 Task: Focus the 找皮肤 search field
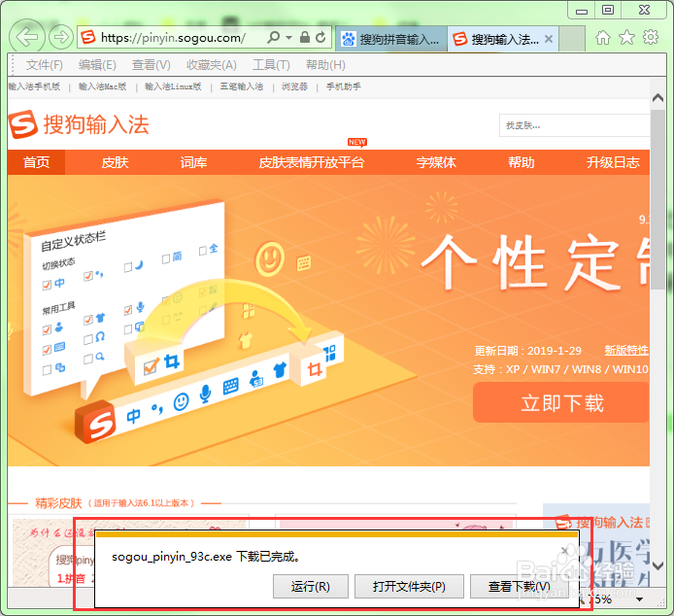click(574, 125)
